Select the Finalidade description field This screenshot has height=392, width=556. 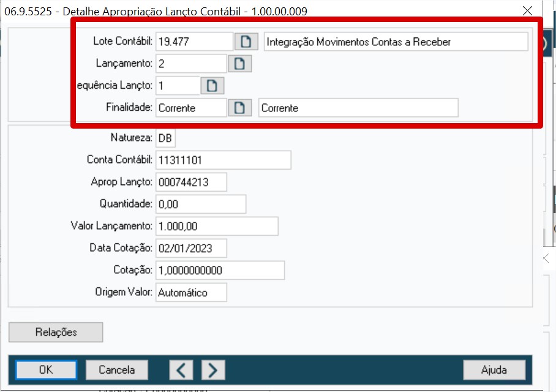pyautogui.click(x=358, y=107)
